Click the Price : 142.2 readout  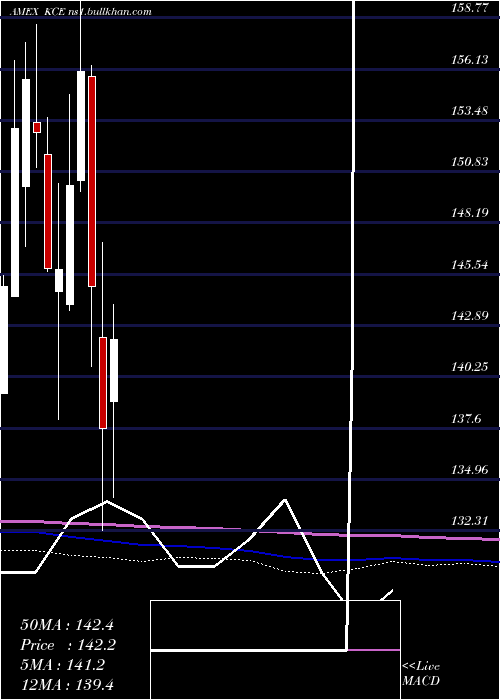tap(68, 645)
